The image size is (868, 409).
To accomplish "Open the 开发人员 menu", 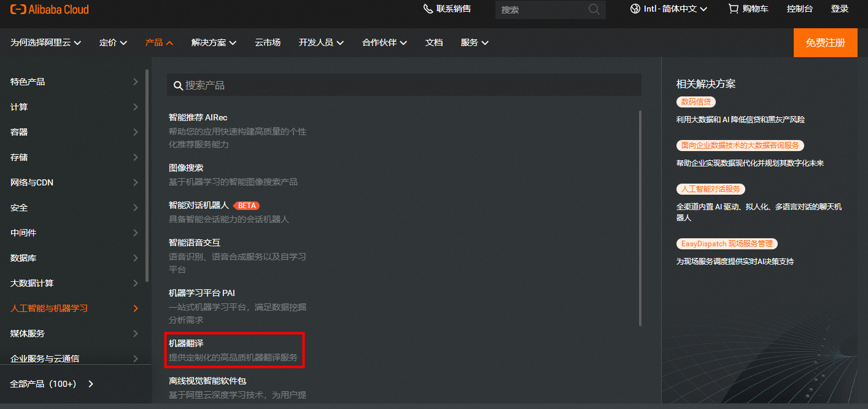I will point(321,42).
